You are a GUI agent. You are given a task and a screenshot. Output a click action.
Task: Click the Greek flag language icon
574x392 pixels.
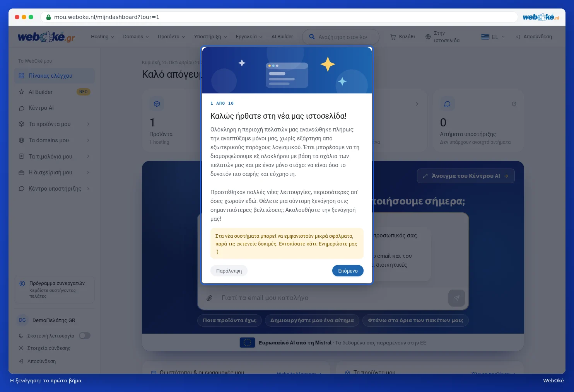[x=485, y=37]
